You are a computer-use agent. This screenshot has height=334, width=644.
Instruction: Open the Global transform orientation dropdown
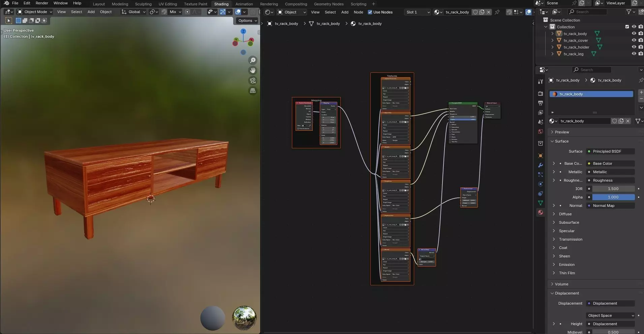click(134, 12)
